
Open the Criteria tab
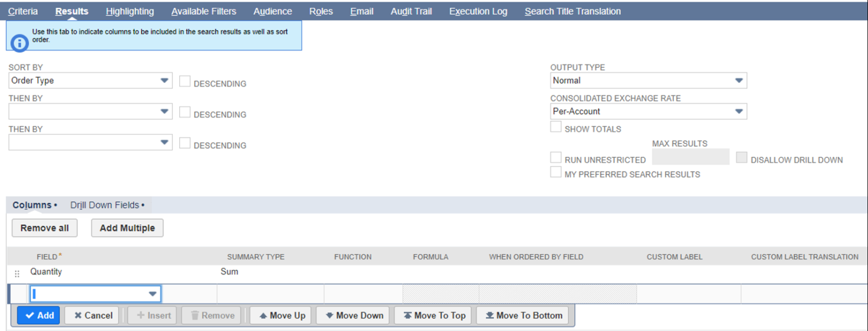pyautogui.click(x=23, y=11)
